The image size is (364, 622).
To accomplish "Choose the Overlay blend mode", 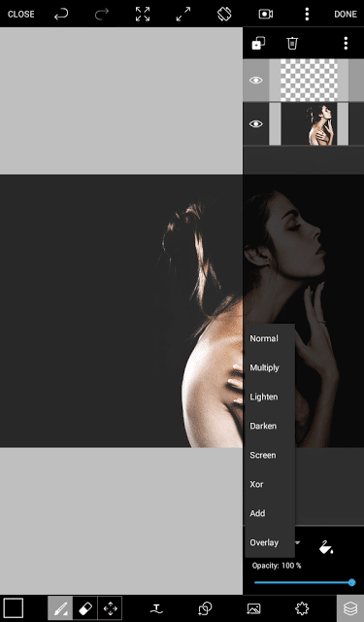I will [x=264, y=542].
